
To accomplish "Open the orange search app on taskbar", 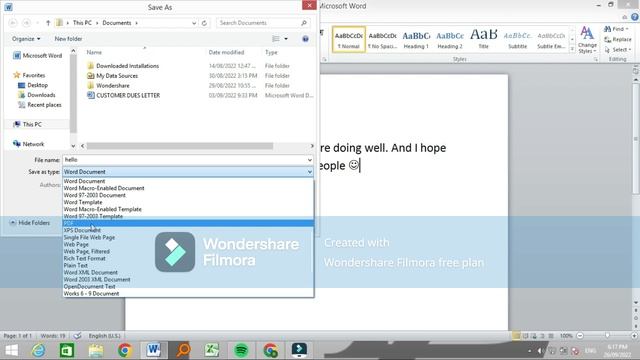I will [x=183, y=350].
